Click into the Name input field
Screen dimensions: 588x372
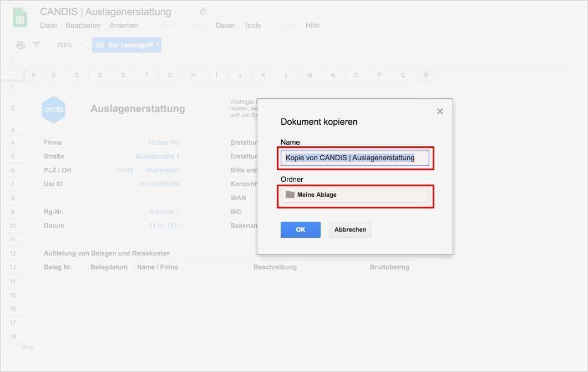[x=355, y=157]
